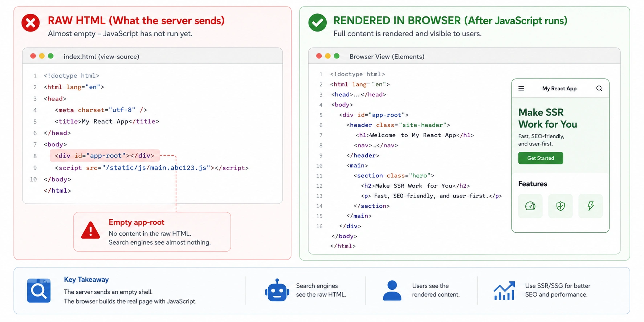Image resolution: width=644 pixels, height=322 pixels.
Task: Click the script src main.abc123.js line
Action: coord(152,168)
